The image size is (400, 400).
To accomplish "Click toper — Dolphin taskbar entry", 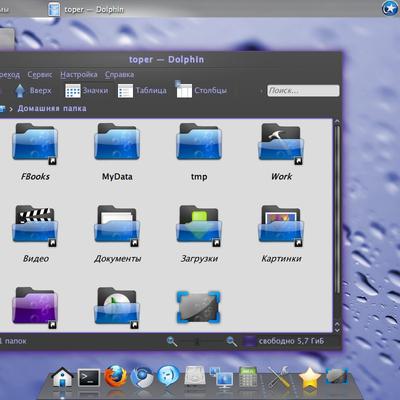I will [86, 9].
